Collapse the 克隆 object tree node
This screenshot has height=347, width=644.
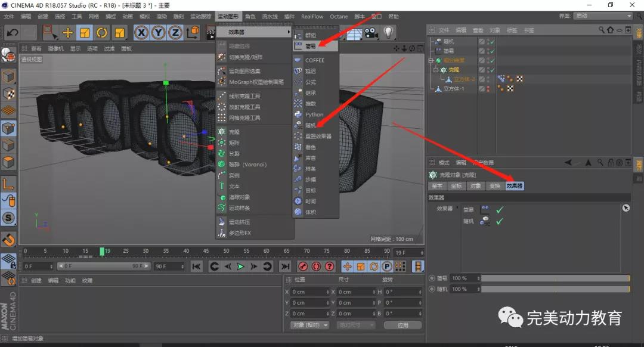[x=436, y=70]
